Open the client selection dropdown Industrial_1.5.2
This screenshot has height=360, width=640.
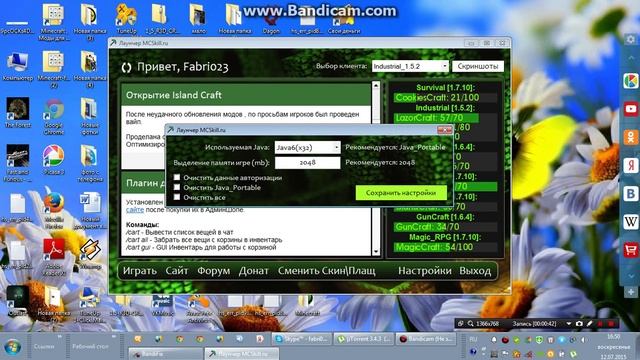[x=410, y=66]
